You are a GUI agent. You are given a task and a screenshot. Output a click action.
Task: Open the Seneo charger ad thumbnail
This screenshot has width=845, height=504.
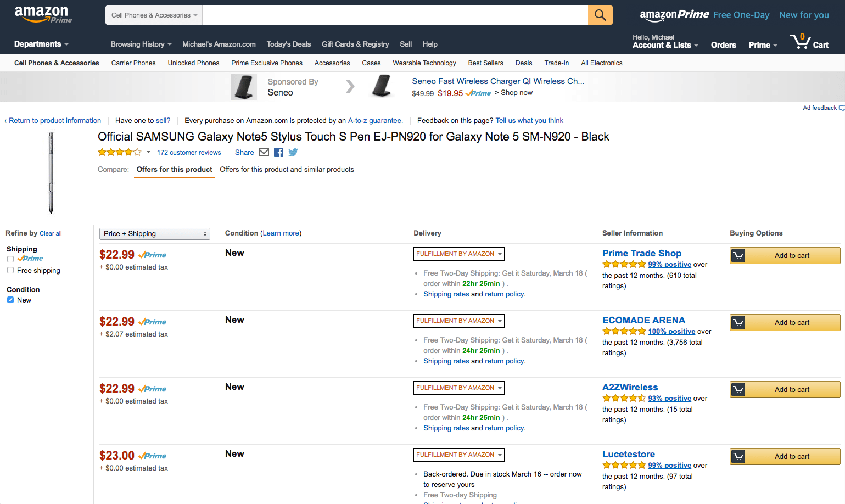pyautogui.click(x=382, y=87)
